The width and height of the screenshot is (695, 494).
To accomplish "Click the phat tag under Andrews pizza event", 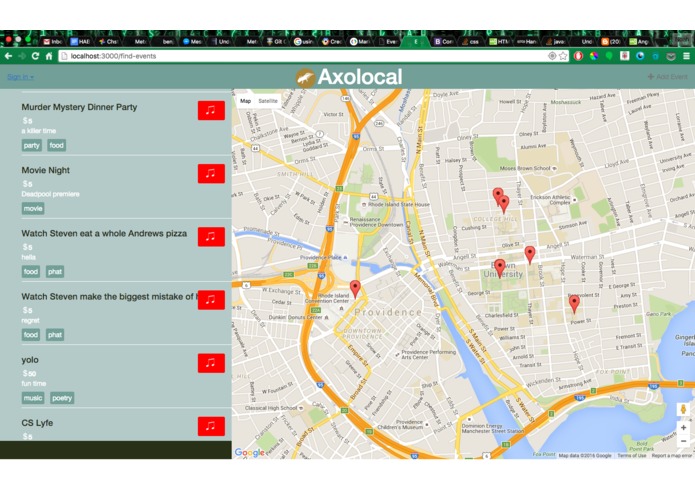I will (55, 272).
